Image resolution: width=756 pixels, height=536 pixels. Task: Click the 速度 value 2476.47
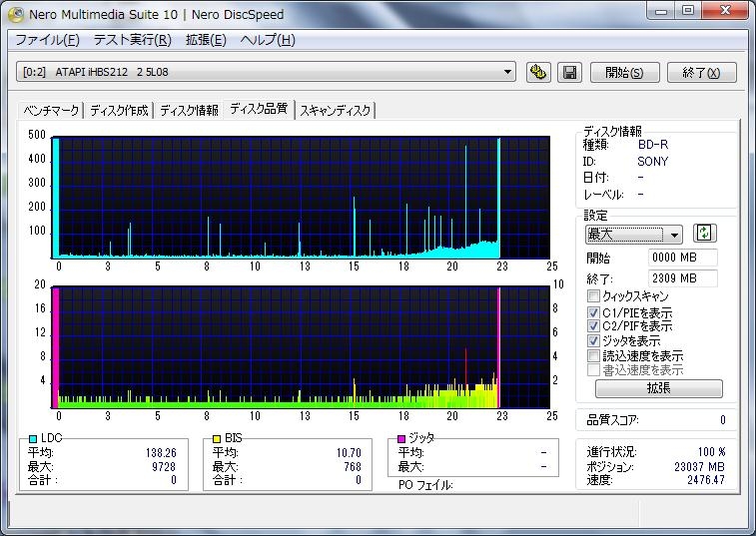pyautogui.click(x=706, y=480)
